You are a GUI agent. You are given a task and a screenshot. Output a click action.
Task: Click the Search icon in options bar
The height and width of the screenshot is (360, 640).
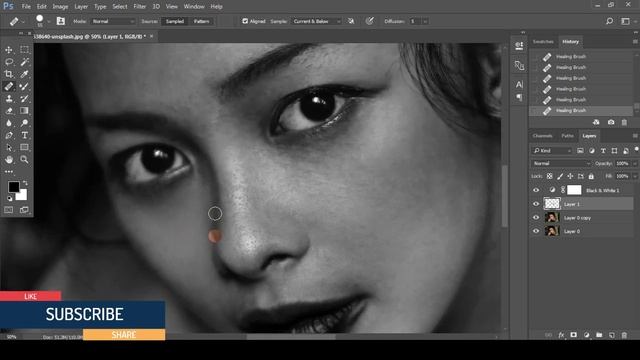[x=609, y=21]
